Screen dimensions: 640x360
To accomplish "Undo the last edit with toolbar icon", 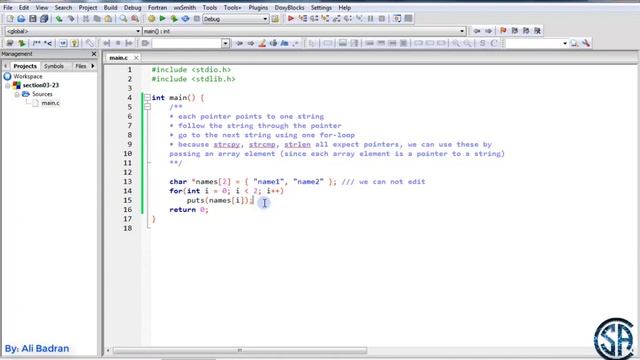I will tap(59, 19).
